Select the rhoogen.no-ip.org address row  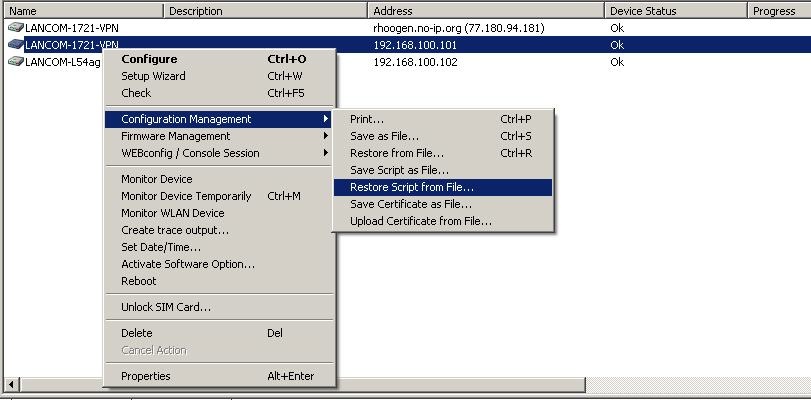pyautogui.click(x=458, y=29)
